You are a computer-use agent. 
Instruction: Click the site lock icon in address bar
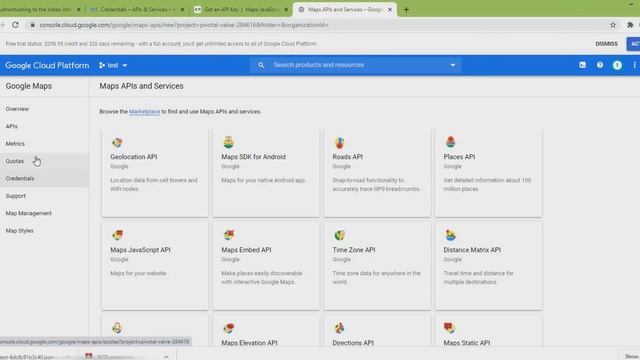[33, 25]
